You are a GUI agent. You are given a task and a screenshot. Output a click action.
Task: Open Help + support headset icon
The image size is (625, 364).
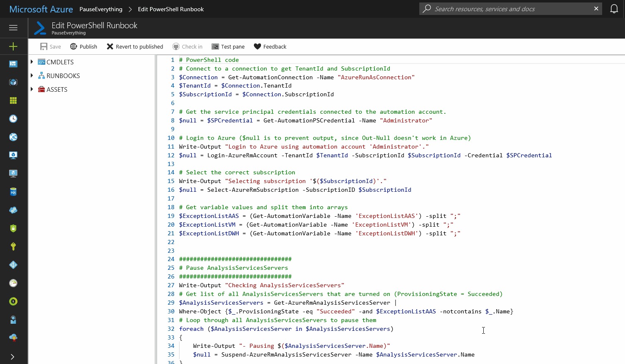13,319
